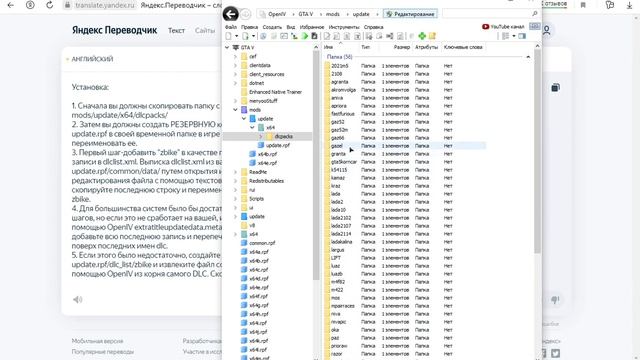Click the yellow note icon next to green plus

pyautogui.click(x=432, y=36)
